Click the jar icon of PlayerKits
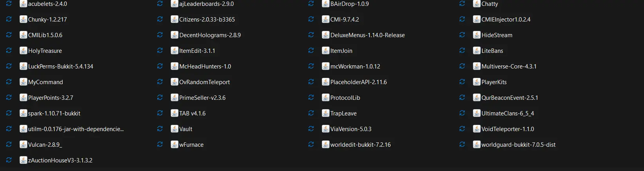This screenshot has width=644, height=171. [x=477, y=82]
